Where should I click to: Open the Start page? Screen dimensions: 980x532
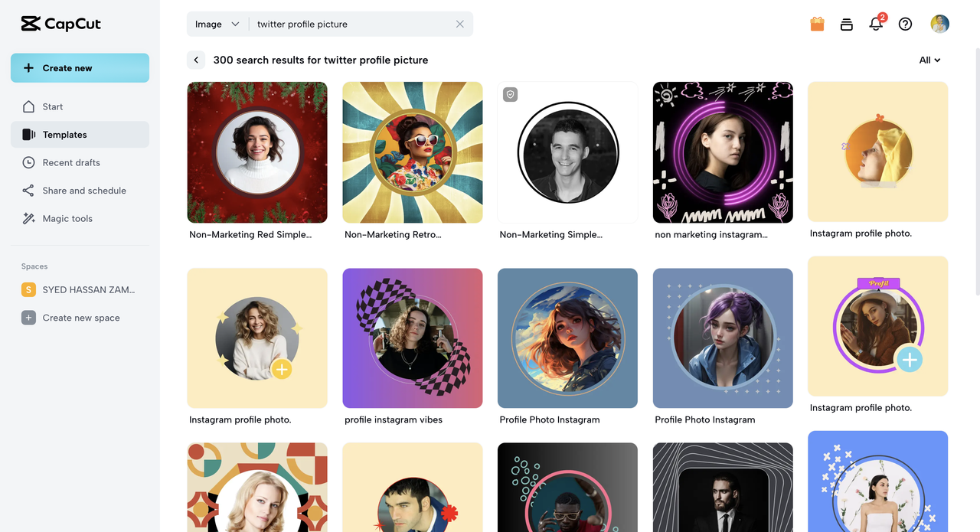click(x=53, y=106)
